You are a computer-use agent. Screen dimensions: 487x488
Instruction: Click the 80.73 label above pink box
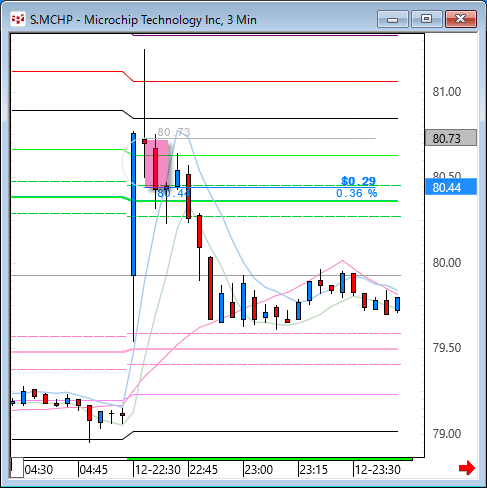(x=174, y=132)
